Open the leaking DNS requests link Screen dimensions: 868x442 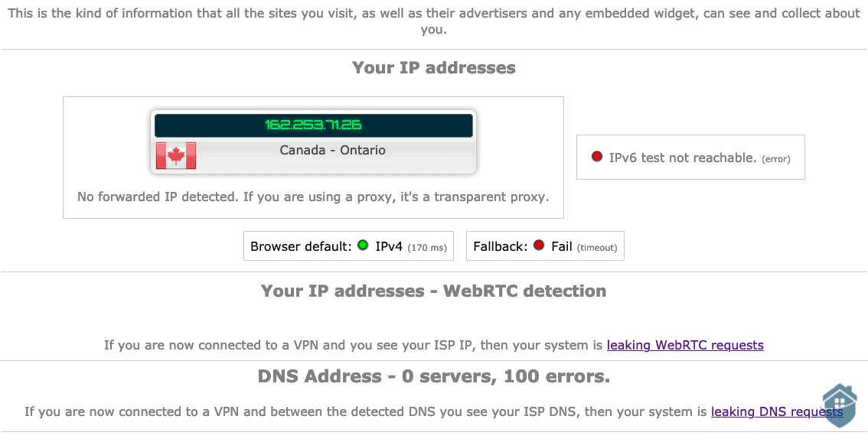click(776, 411)
